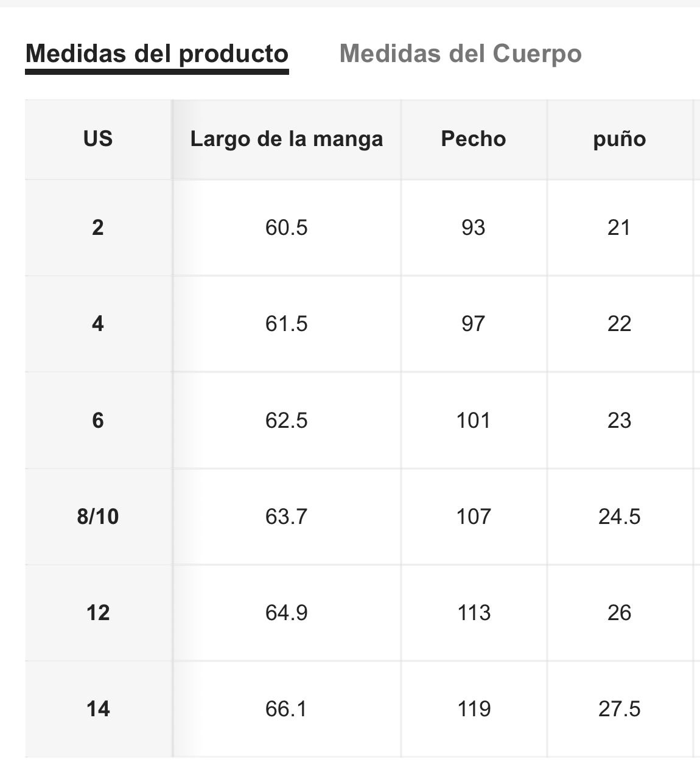Select size 14 row label
The height and width of the screenshot is (768, 700).
[x=98, y=709]
